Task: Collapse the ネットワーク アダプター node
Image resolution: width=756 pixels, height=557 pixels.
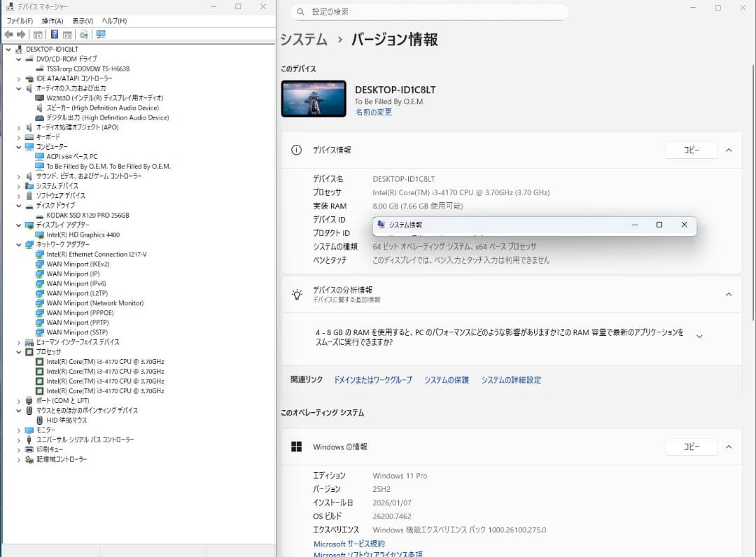Action: coord(20,244)
